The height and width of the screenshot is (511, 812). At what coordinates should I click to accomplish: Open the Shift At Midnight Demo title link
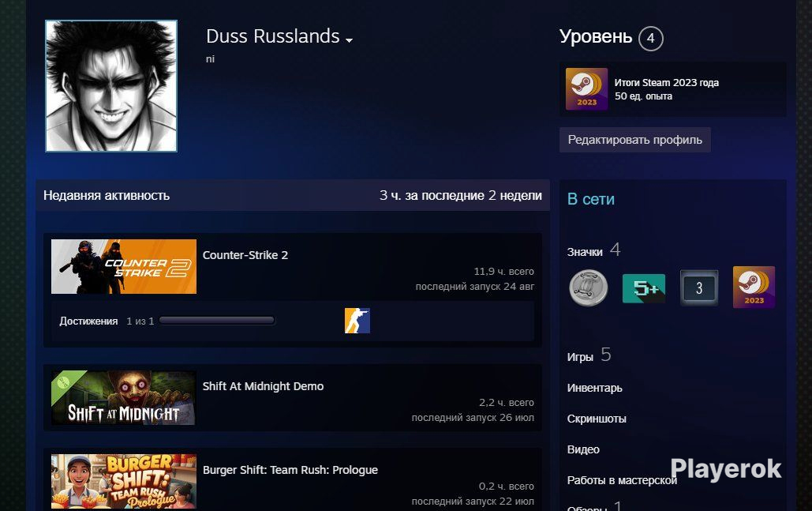(263, 386)
